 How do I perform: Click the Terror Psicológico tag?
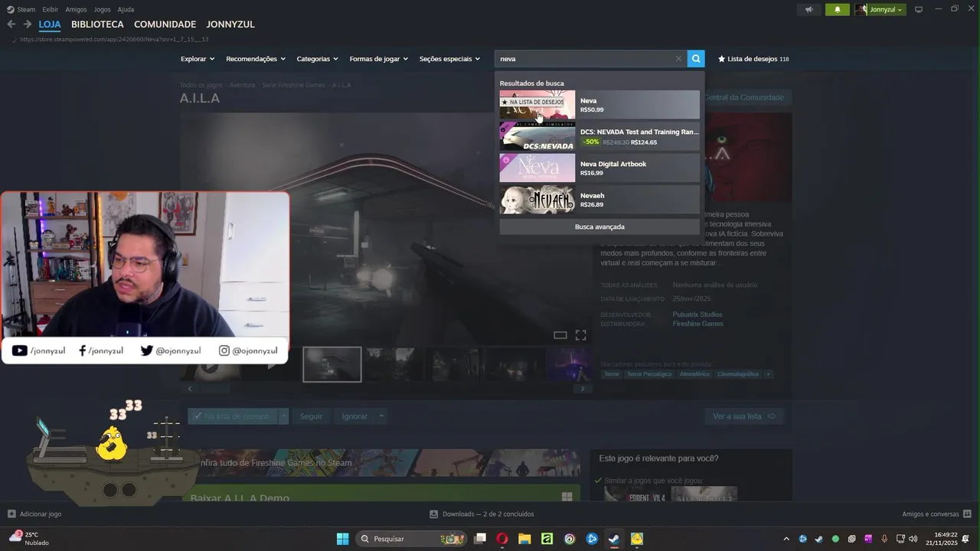tap(649, 374)
